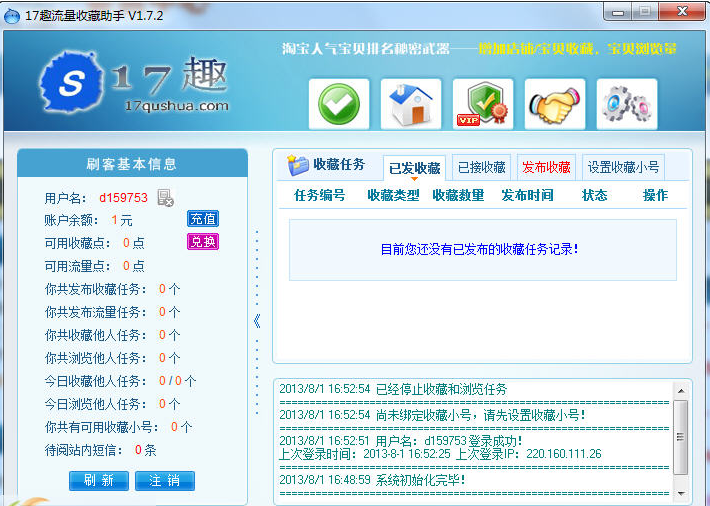Viewport: 710px width, 506px height.
Task: Click the 收藏数量 column header
Action: [458, 195]
